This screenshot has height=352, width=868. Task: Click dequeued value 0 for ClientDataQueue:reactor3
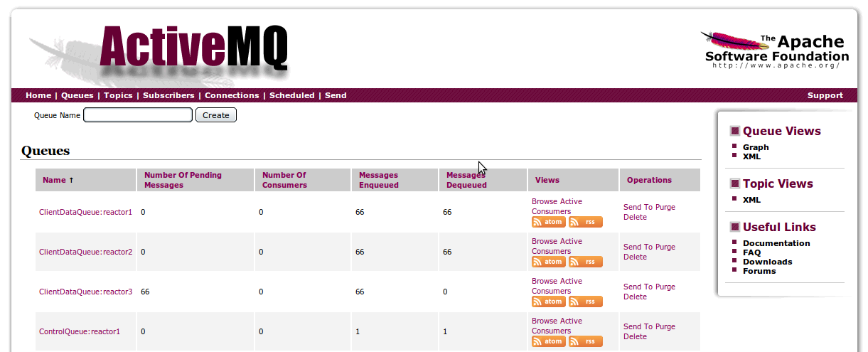[x=445, y=292]
